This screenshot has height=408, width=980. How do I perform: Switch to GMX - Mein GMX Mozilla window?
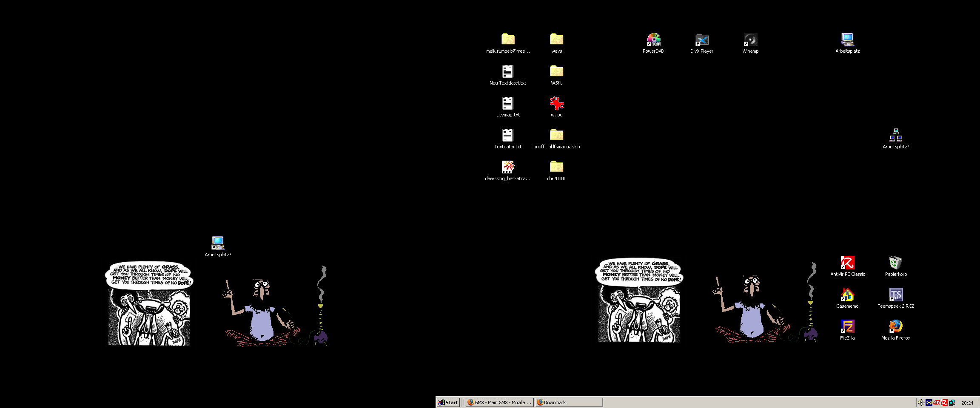(x=499, y=402)
